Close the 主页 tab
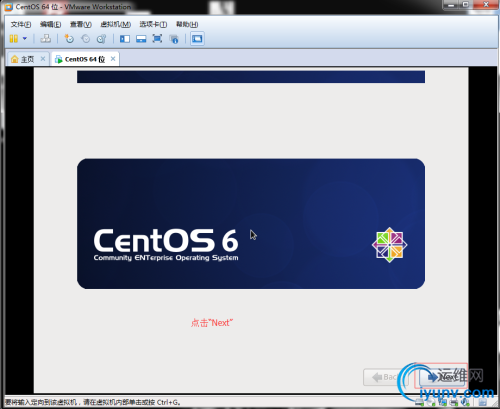The width and height of the screenshot is (500, 409). (43, 59)
